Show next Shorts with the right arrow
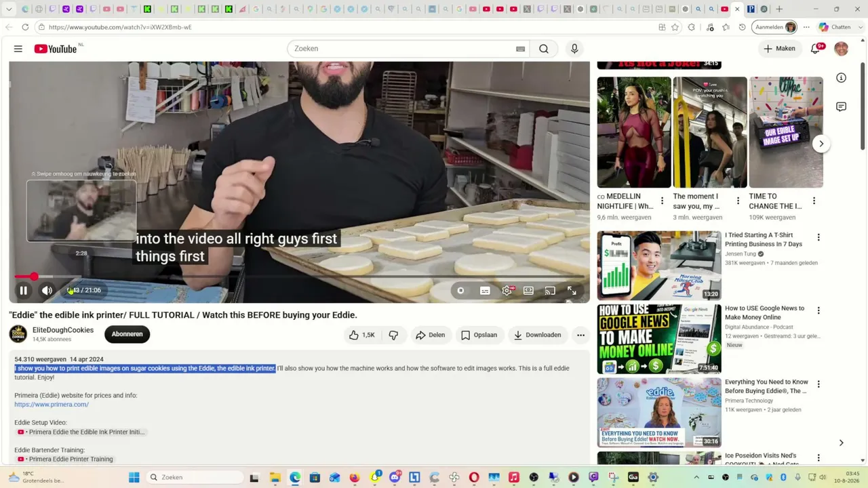868x488 pixels. click(x=821, y=144)
